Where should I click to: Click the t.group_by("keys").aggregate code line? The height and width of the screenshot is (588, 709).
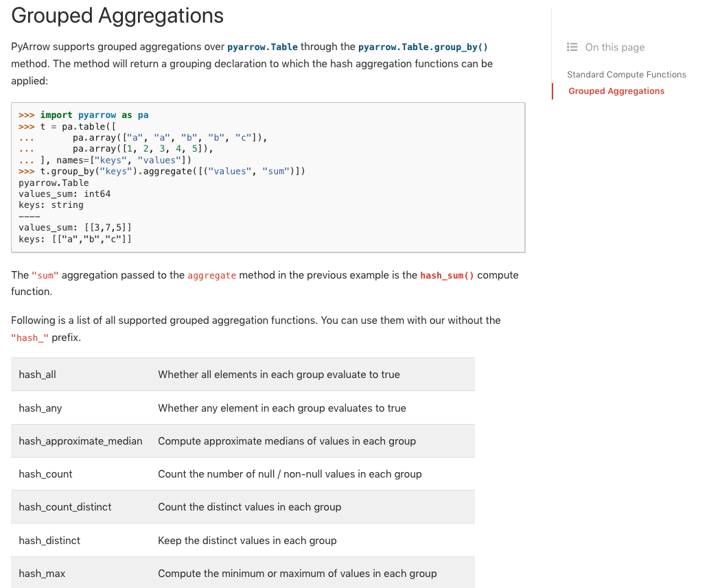162,172
